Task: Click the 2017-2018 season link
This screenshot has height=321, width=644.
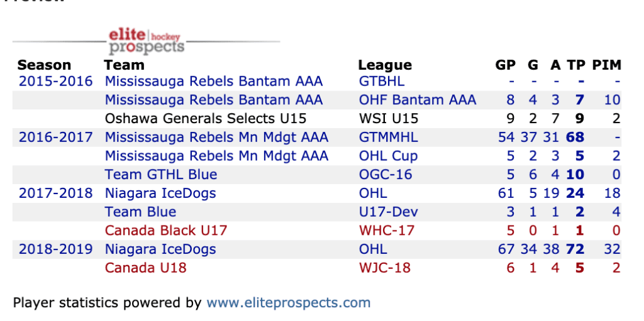Action: pyautogui.click(x=55, y=193)
